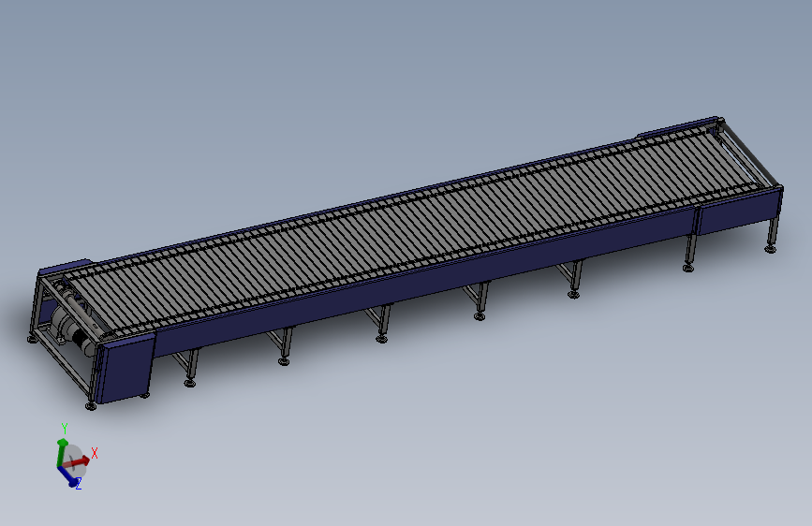The width and height of the screenshot is (812, 526).
Task: Select the foot pad of the far-right leg
Action: coord(771,250)
